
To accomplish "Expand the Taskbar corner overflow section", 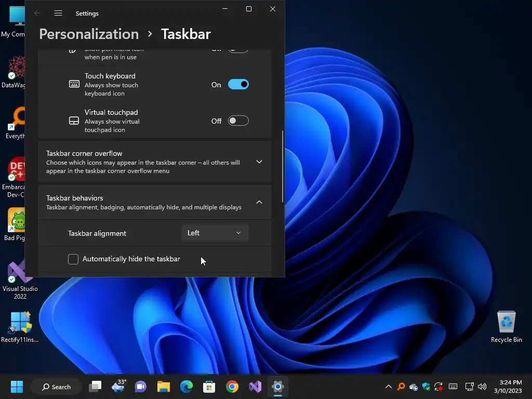I will coord(155,162).
